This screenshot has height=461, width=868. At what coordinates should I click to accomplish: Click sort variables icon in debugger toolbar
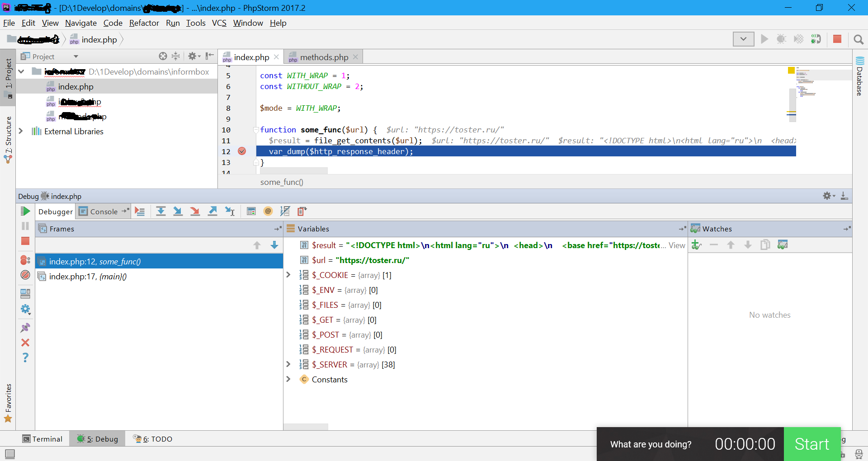click(x=285, y=211)
